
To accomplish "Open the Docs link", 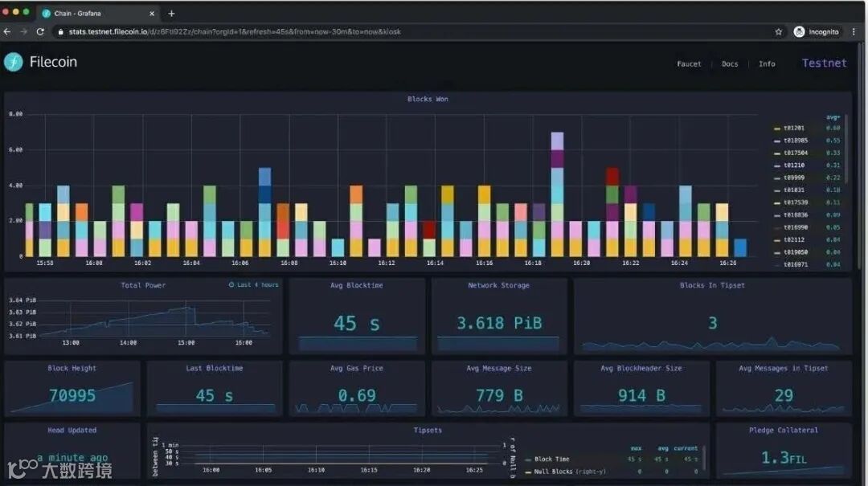I will [x=730, y=63].
